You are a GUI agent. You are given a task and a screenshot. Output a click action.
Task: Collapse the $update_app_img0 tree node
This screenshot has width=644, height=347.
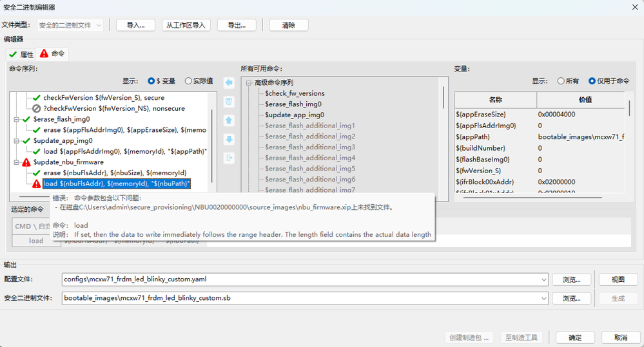tap(16, 141)
